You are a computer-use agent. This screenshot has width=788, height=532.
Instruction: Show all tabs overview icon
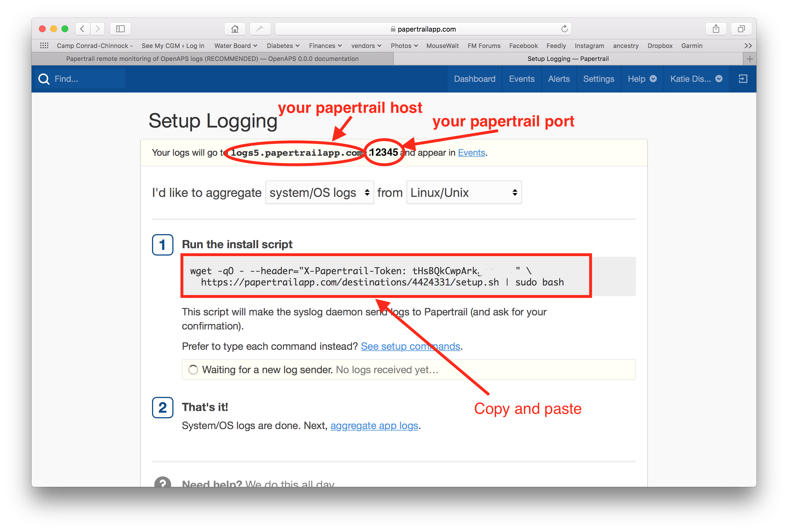pyautogui.click(x=741, y=29)
